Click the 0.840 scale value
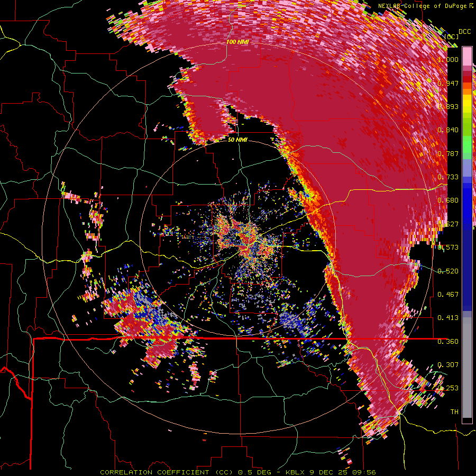This screenshot has height=476, width=476. (448, 130)
